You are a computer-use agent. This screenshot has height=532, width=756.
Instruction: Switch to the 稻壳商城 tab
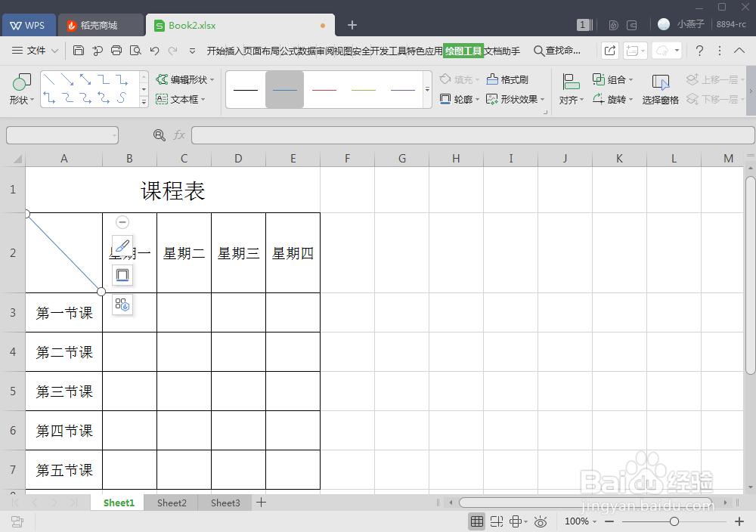pyautogui.click(x=101, y=25)
